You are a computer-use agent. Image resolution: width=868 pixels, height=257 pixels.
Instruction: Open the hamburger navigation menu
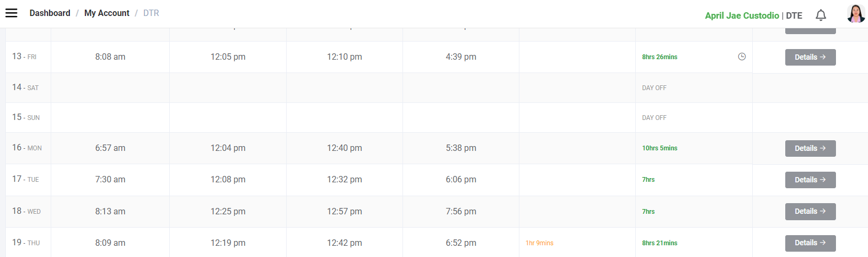coord(11,13)
